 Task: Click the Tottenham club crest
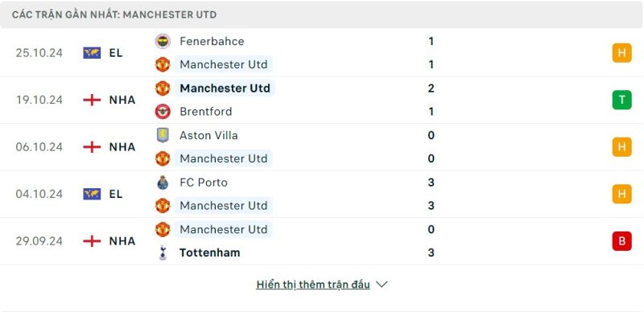click(x=163, y=252)
